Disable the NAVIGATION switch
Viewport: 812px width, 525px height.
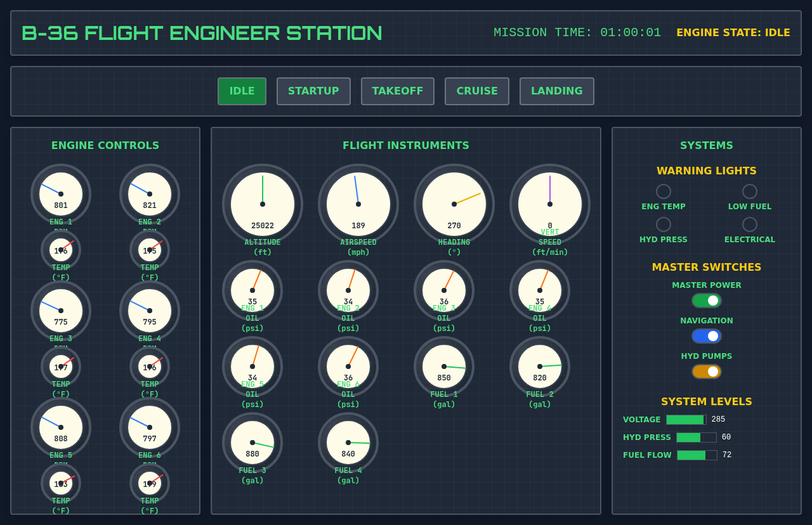point(706,335)
